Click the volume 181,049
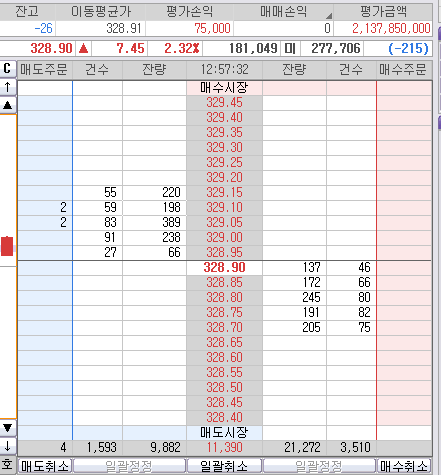Screen dimensions: 441x475 pos(253,49)
